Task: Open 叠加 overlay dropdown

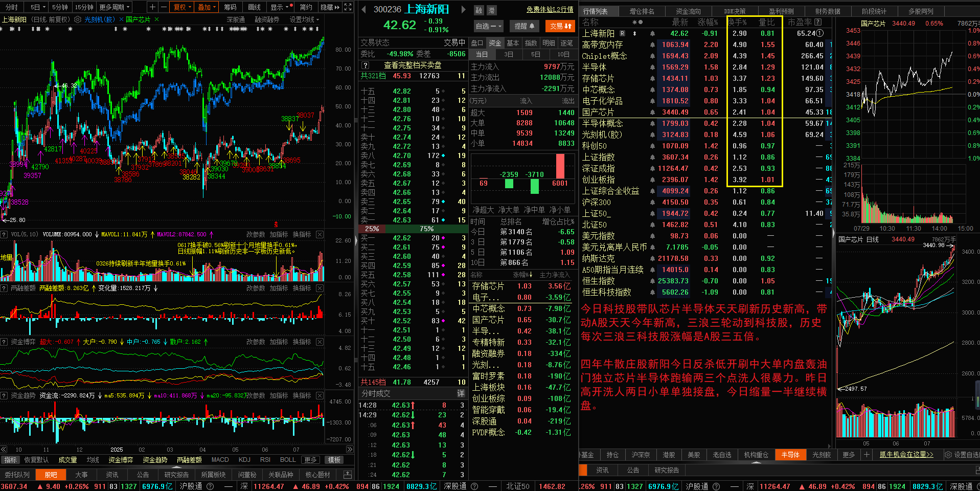Action: pos(207,7)
